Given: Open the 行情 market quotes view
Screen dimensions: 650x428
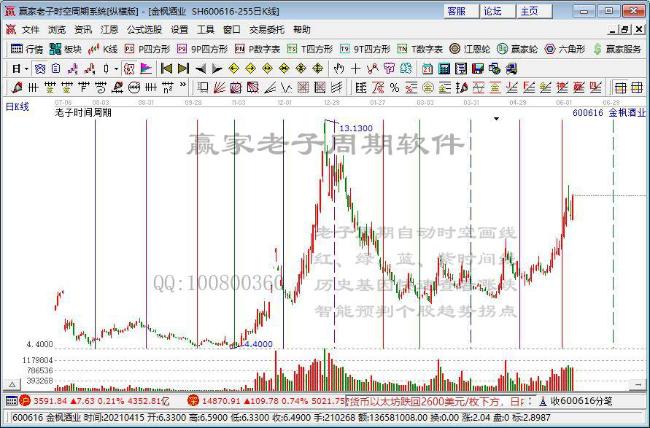Looking at the screenshot, I should click(26, 49).
